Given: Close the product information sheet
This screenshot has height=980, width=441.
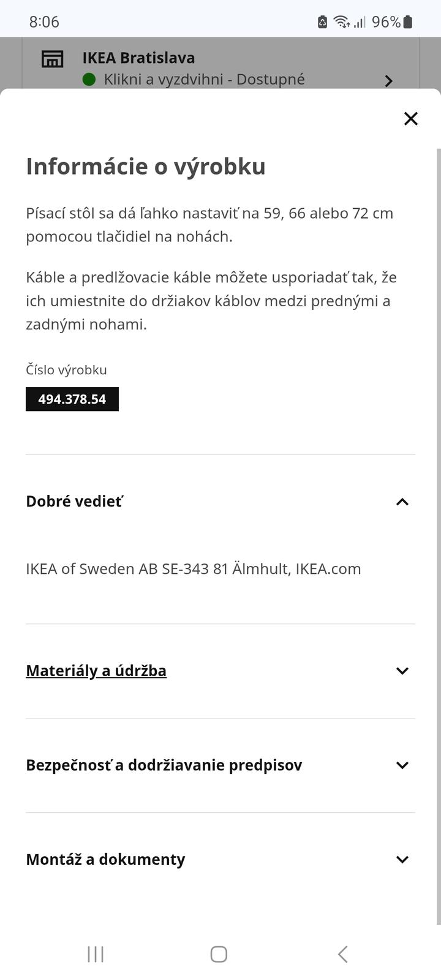Looking at the screenshot, I should point(410,118).
